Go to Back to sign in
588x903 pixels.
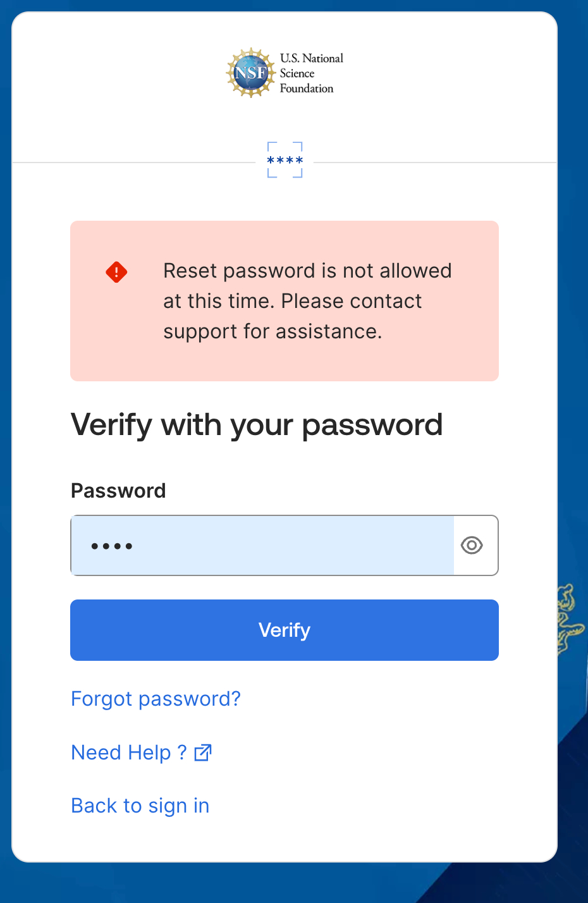tap(140, 806)
